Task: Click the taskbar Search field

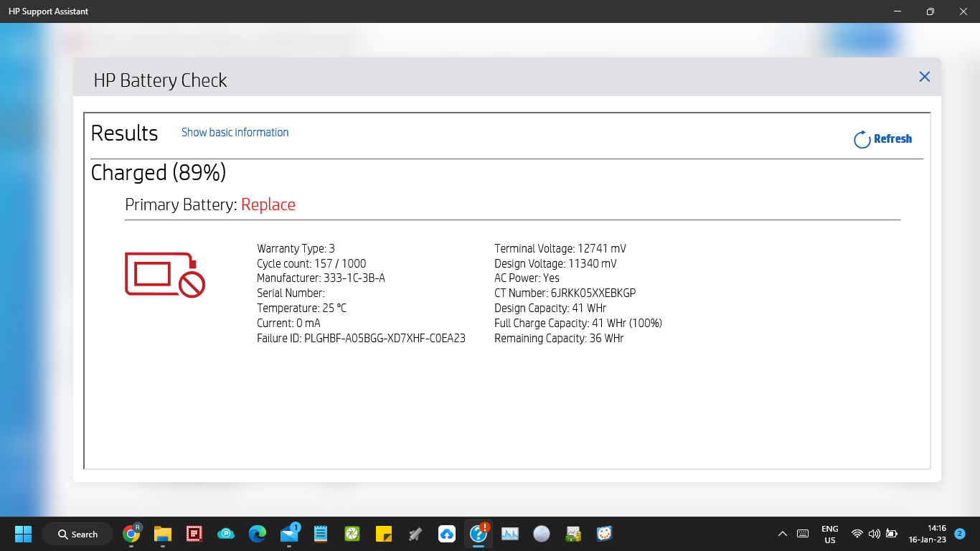Action: (77, 534)
